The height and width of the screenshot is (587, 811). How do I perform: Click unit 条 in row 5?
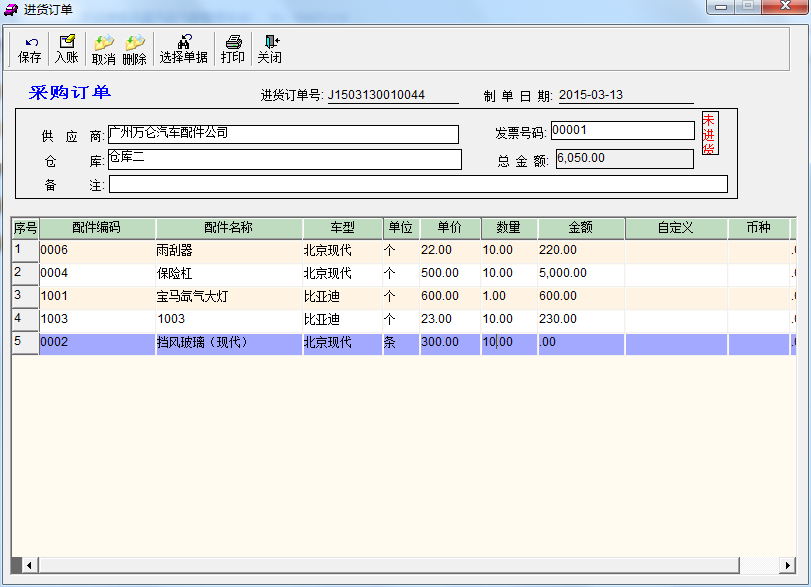pos(401,342)
